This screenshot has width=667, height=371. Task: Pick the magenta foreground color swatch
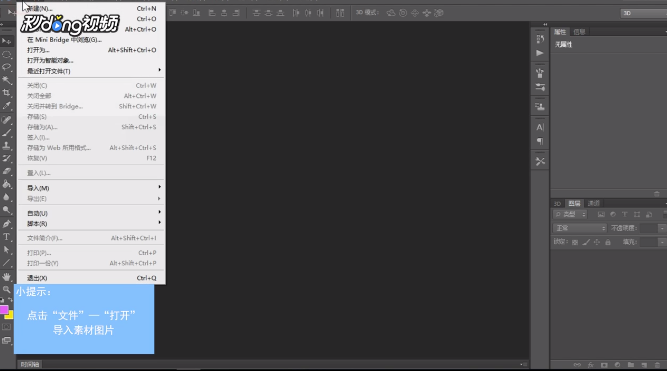[4, 310]
